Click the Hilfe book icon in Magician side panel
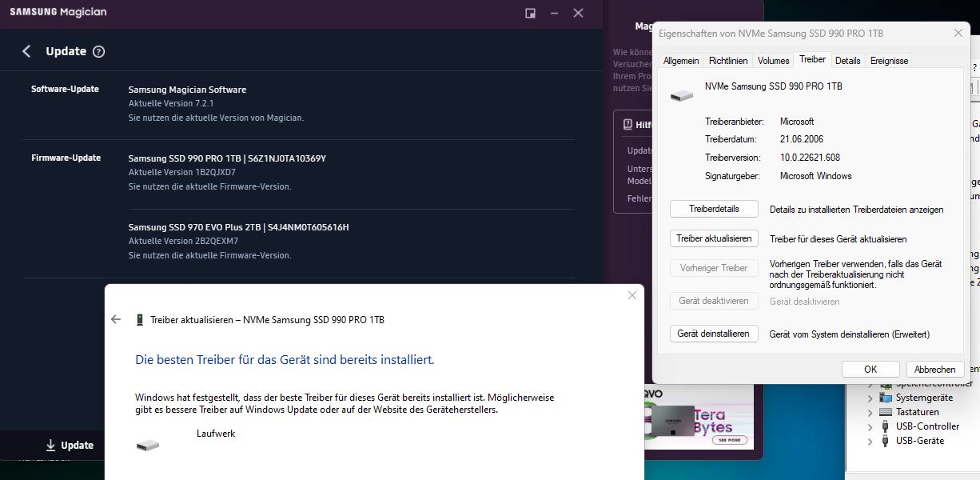The width and height of the screenshot is (980, 480). 627,125
